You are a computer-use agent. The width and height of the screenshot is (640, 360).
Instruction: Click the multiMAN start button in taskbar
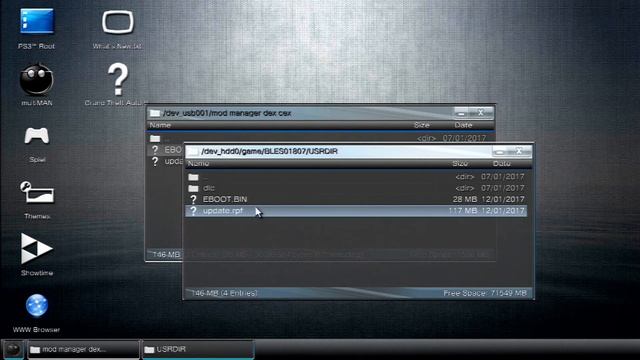13,349
